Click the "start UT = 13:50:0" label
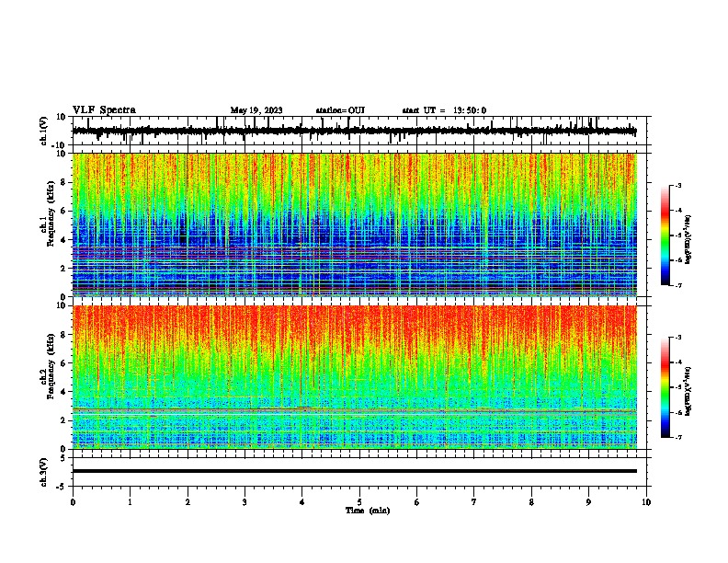The height and width of the screenshot is (563, 728). [444, 110]
